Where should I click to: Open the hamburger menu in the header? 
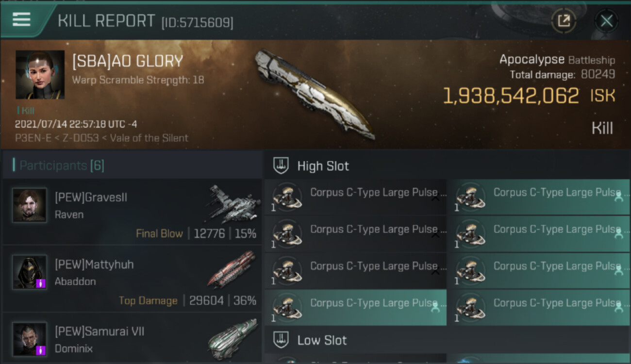tap(21, 19)
